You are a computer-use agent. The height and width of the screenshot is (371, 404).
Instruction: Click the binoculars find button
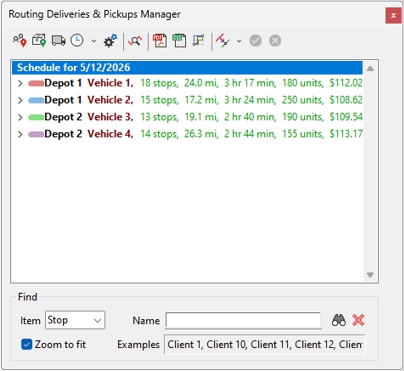(x=339, y=320)
